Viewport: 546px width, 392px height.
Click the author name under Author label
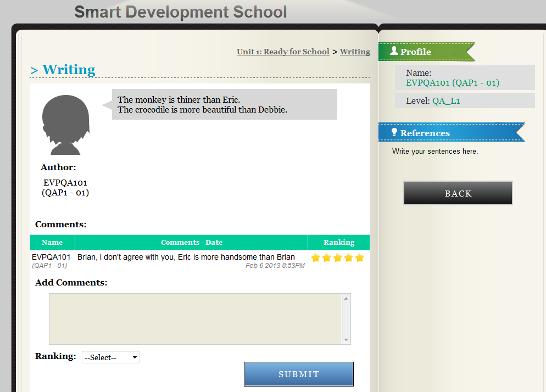(65, 188)
